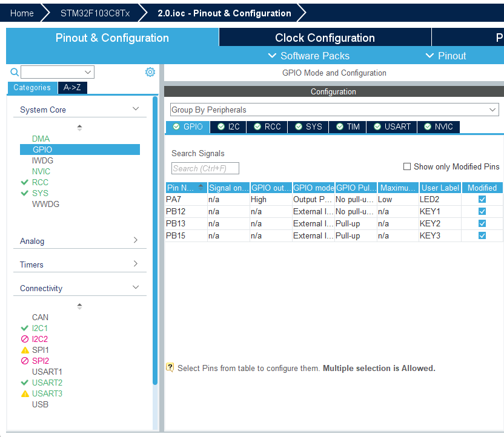Select CAN in Connectivity list

(40, 317)
